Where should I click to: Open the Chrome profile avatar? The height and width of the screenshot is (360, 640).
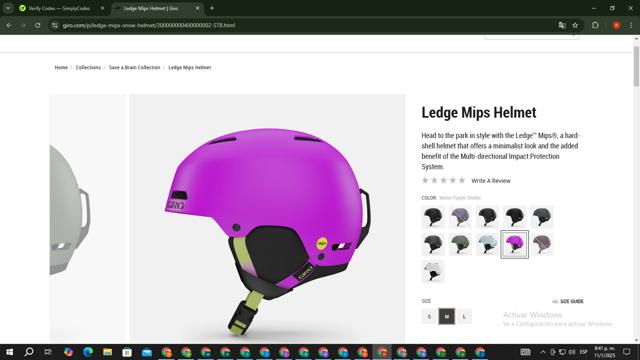tap(616, 25)
